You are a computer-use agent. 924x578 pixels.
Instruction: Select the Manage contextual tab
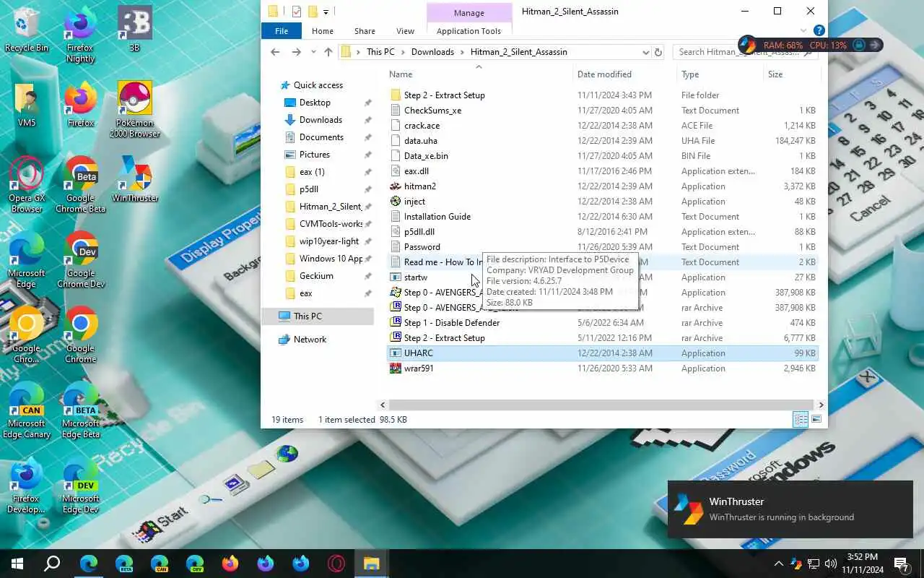tap(469, 13)
